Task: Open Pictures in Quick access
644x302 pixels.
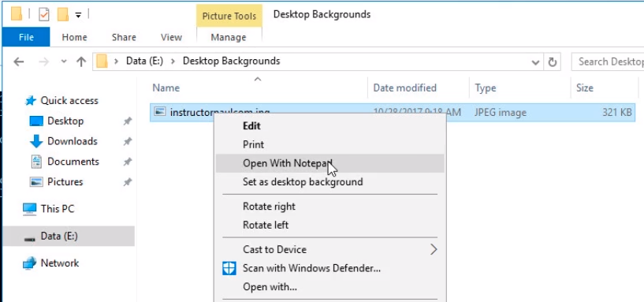Action: coord(65,181)
